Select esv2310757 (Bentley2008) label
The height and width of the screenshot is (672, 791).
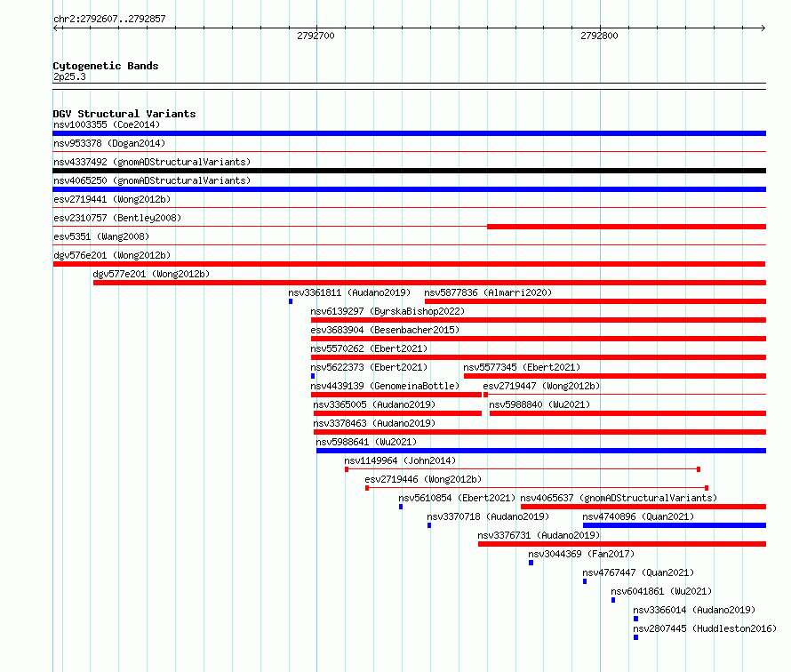[x=117, y=218]
